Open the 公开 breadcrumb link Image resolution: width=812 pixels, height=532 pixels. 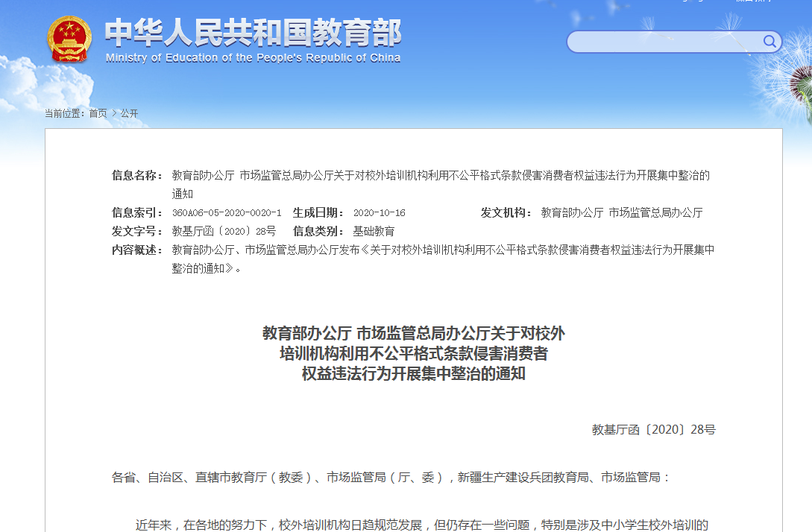click(x=130, y=113)
